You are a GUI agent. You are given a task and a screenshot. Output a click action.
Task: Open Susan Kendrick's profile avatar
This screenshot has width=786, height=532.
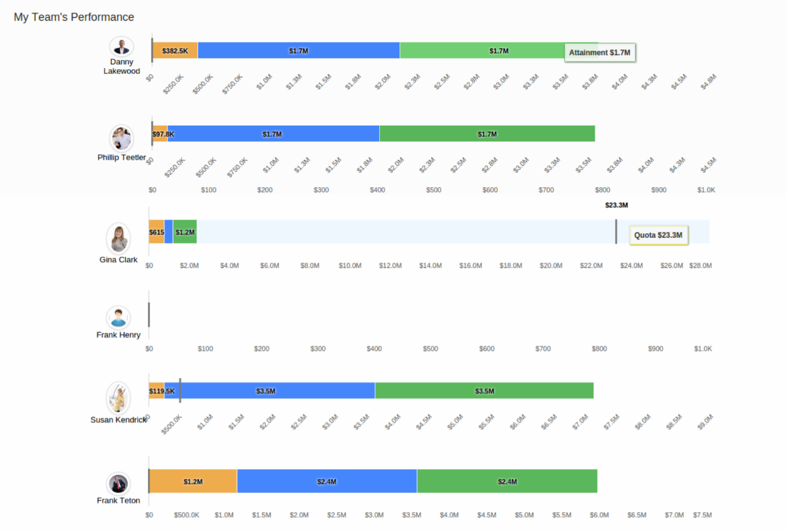coord(119,397)
